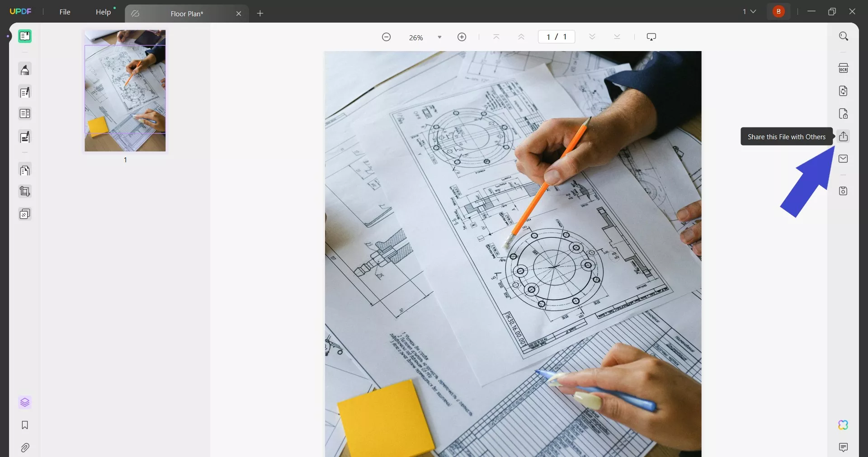Open the window count dropdown labeled 1

[749, 11]
